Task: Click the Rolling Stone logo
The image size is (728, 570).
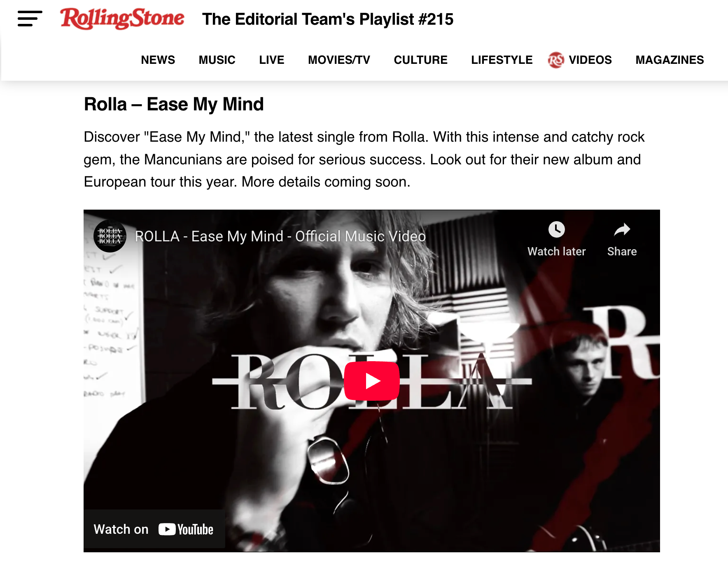Action: (x=122, y=19)
